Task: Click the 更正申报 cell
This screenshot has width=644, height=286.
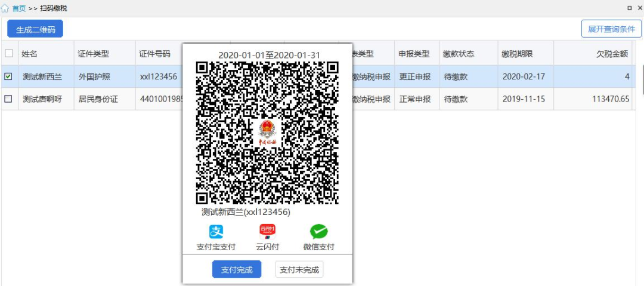Action: (x=417, y=76)
